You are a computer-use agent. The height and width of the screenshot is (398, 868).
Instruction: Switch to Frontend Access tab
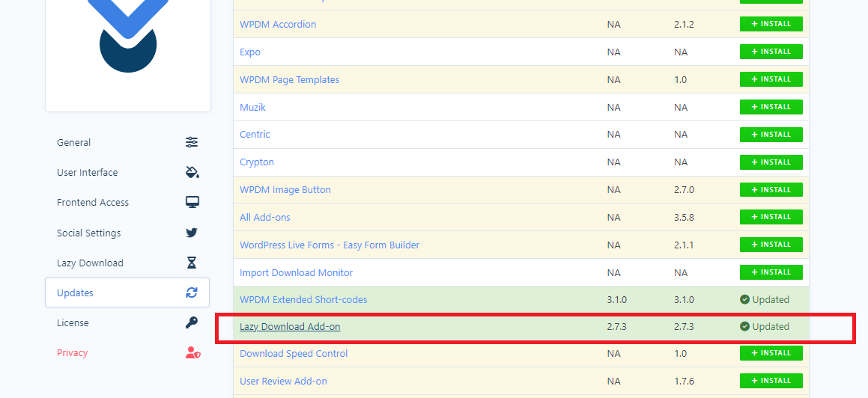[127, 202]
